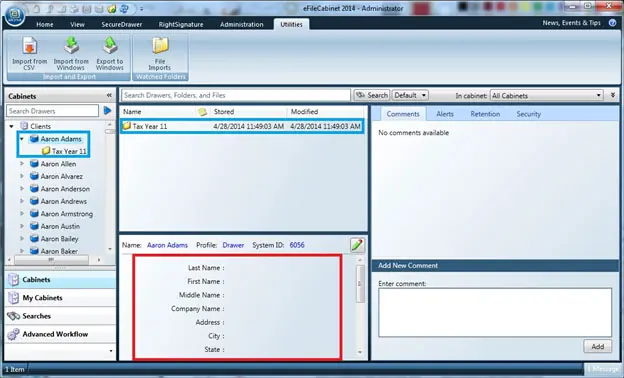
Task: Click into the Enter comment text box
Action: [x=495, y=312]
